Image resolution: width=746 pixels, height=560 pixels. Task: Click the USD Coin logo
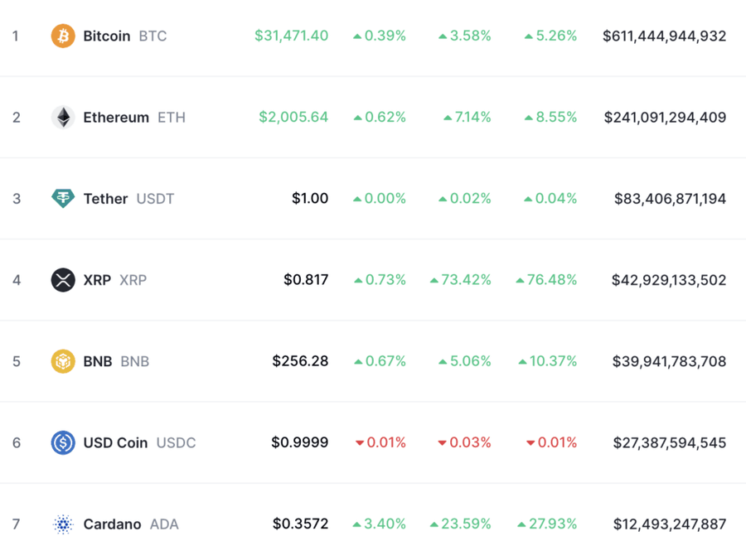(x=63, y=442)
